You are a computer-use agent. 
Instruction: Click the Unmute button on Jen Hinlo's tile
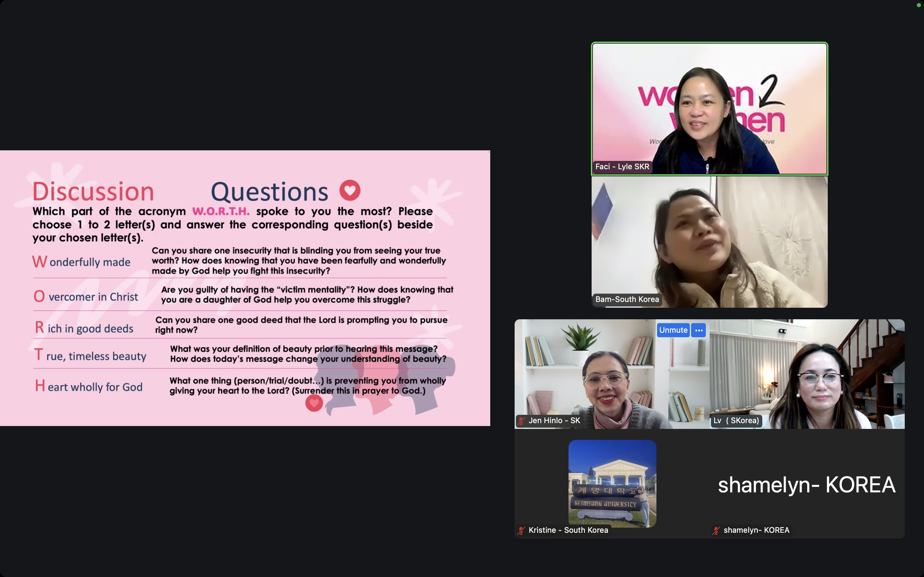pos(673,330)
